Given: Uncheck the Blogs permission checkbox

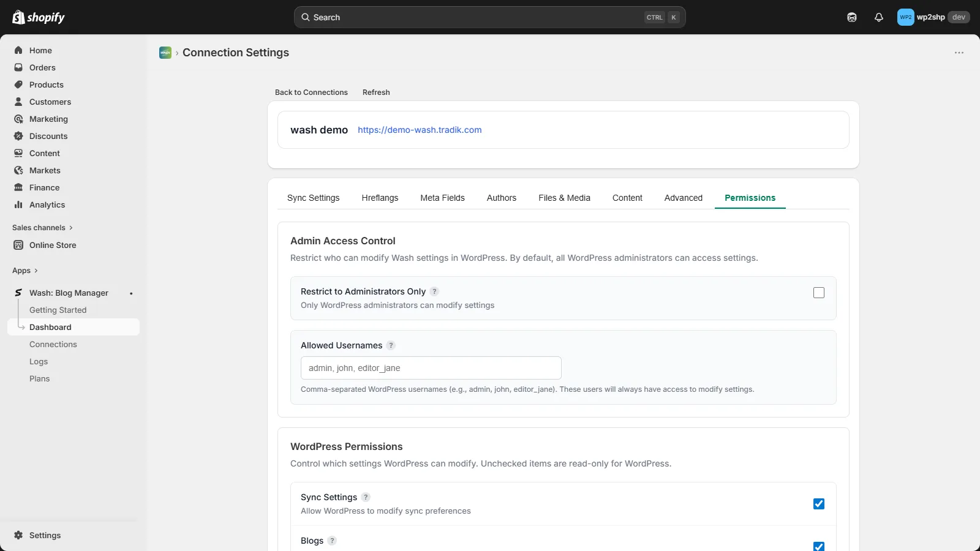Looking at the screenshot, I should click(x=819, y=547).
